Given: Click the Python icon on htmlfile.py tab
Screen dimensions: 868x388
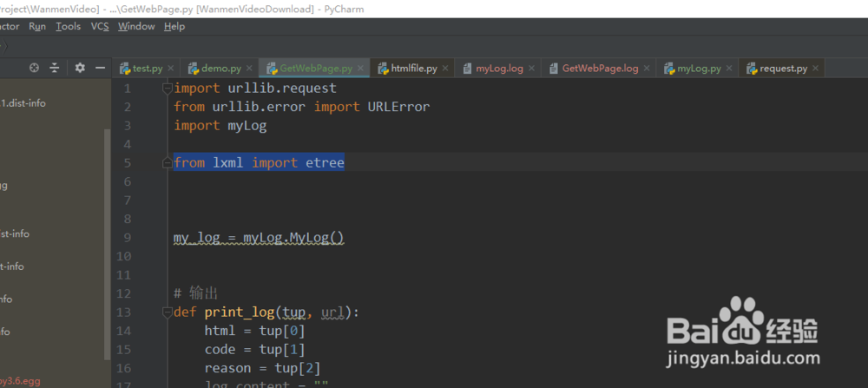Looking at the screenshot, I should click(x=383, y=69).
